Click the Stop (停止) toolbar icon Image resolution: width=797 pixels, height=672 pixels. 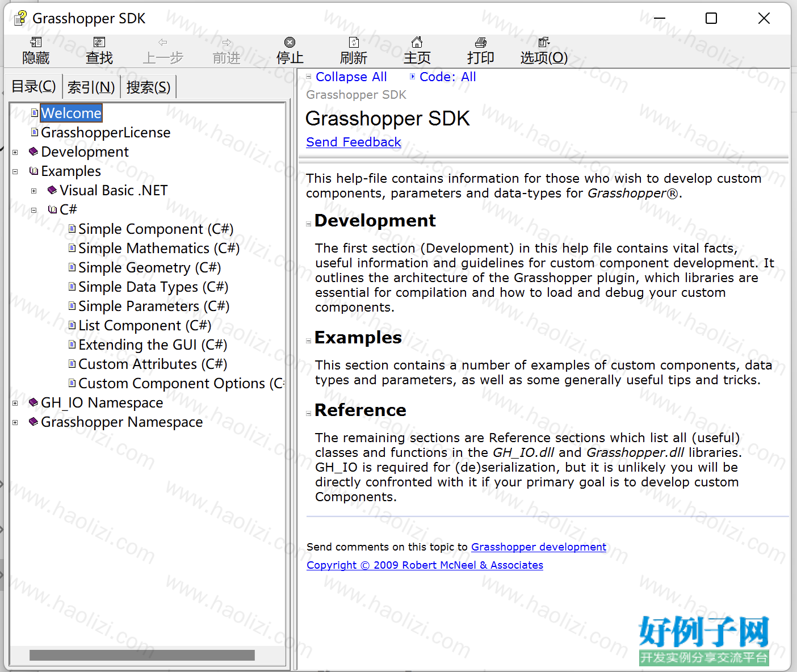coord(290,43)
